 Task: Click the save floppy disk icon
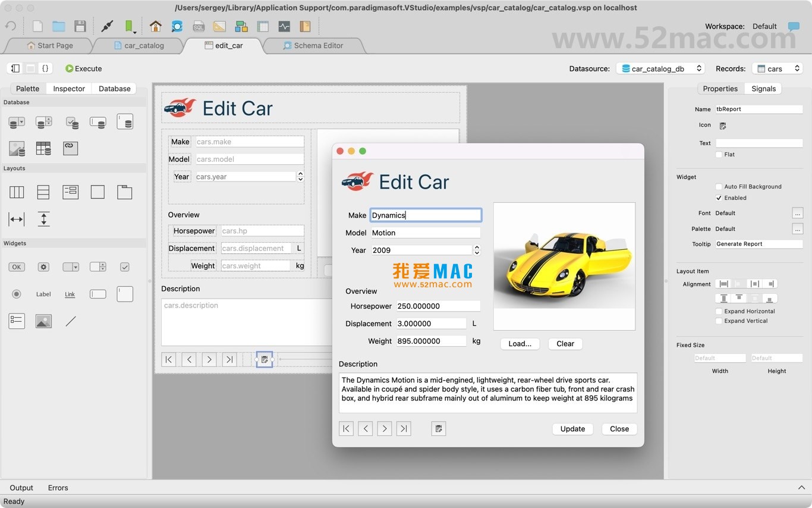[x=80, y=26]
